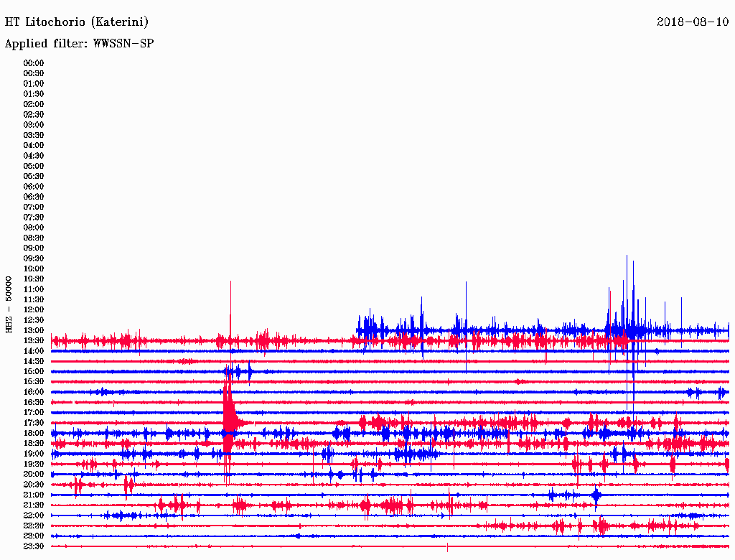Select the 20:30 time label
The height and width of the screenshot is (560, 735).
pos(34,485)
